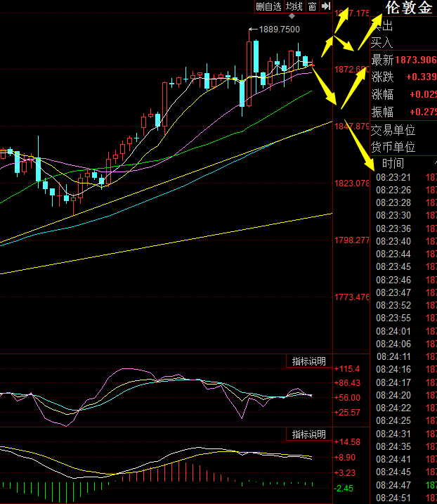The image size is (437, 504).
Task: Click the 振幅 amplitude row
Action: (403, 112)
